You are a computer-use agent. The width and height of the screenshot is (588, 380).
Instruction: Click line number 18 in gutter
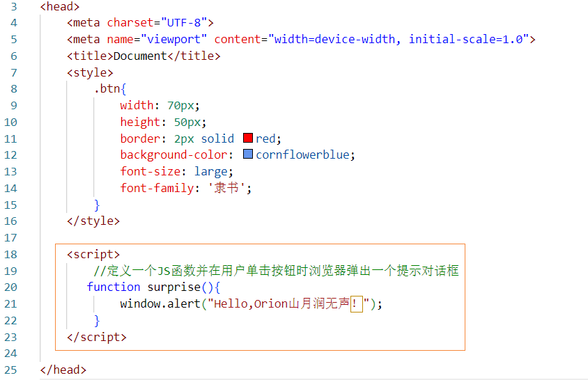tap(11, 255)
